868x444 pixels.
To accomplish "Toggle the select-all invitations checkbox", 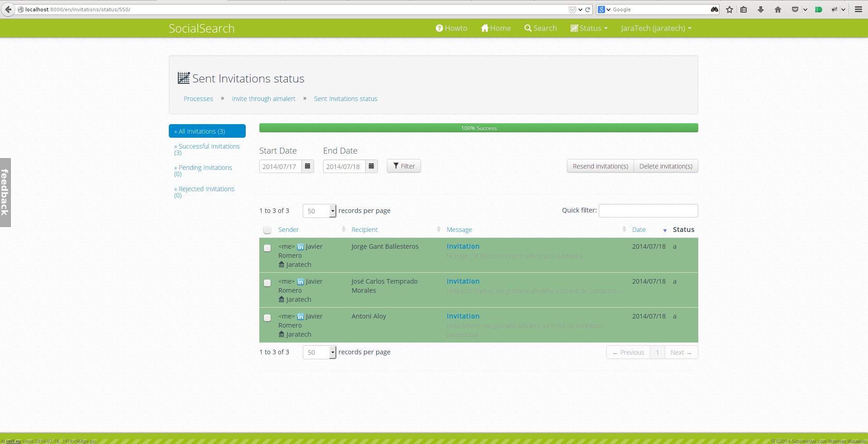I will click(x=267, y=230).
